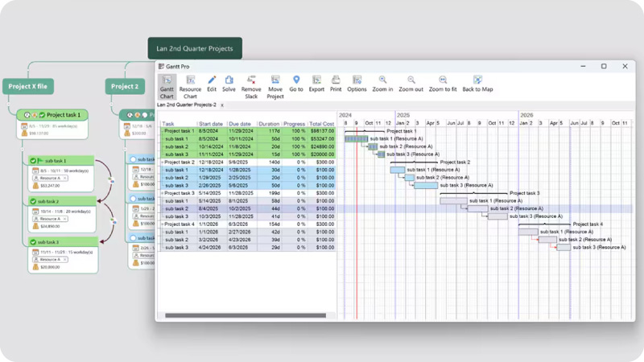Check the empty circle on Project 2's third sub task
Viewport: 644px width, 362px height.
[x=133, y=238]
